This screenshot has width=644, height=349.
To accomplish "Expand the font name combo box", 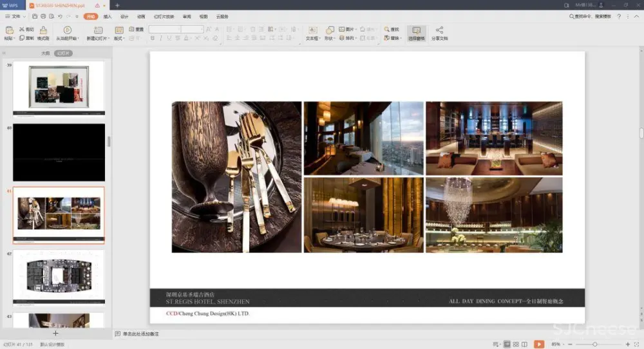I will 178,30.
